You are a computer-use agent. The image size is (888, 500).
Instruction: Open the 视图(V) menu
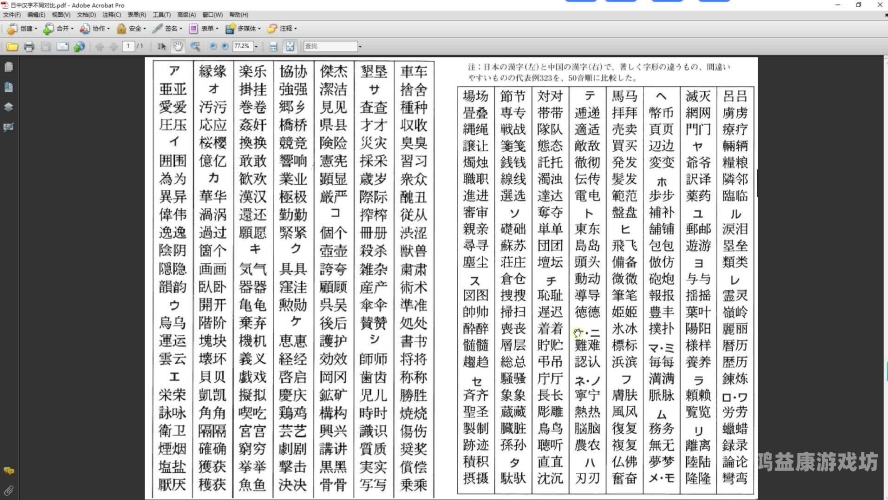tap(61, 15)
